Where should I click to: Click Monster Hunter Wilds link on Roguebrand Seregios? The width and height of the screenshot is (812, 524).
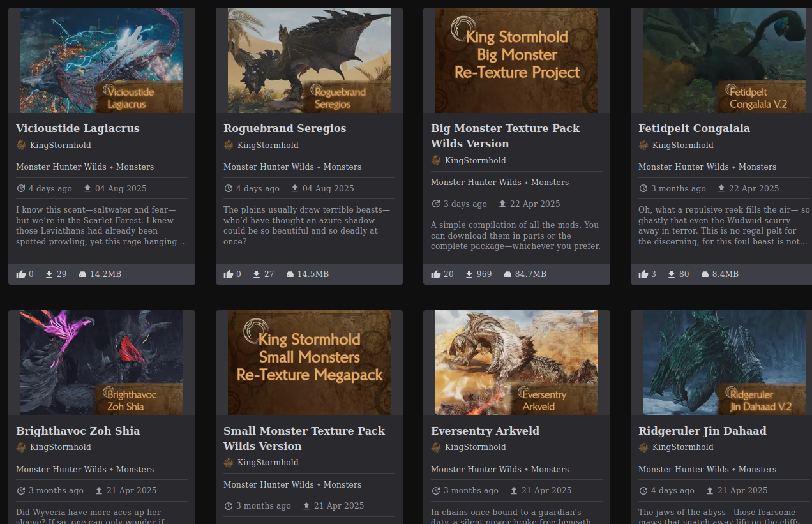pyautogui.click(x=269, y=167)
